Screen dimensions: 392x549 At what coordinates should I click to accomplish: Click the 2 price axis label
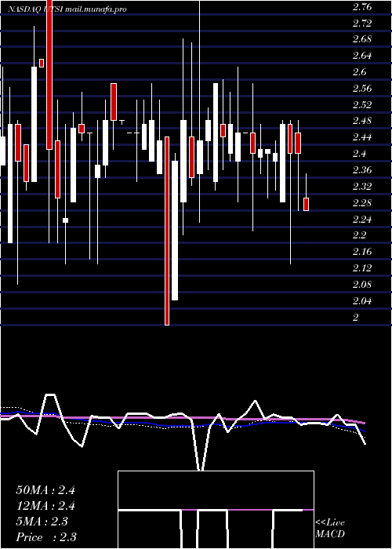click(356, 317)
